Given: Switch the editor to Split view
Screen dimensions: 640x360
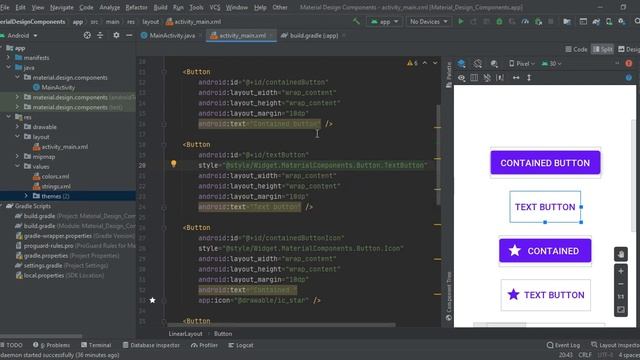Looking at the screenshot, I should point(603,49).
